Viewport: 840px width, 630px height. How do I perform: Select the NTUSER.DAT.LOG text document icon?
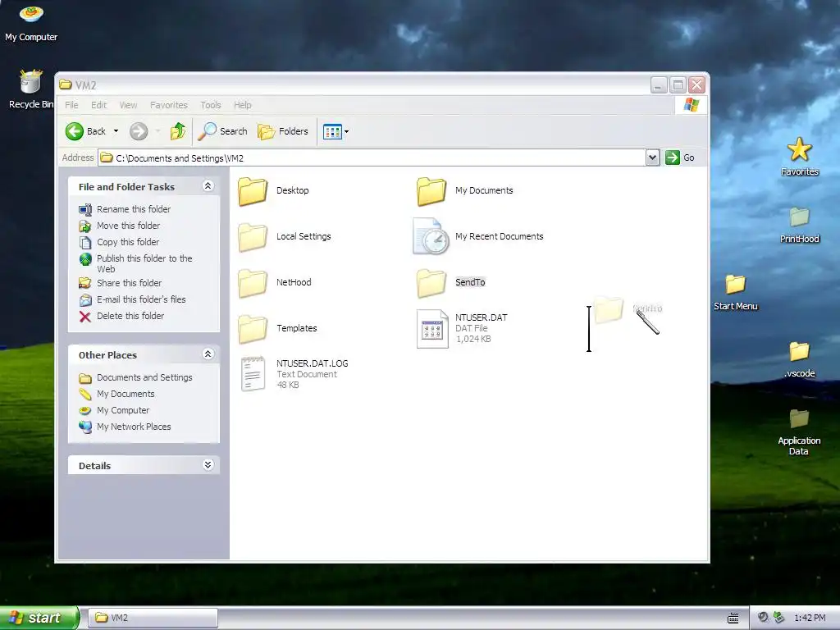click(x=253, y=374)
